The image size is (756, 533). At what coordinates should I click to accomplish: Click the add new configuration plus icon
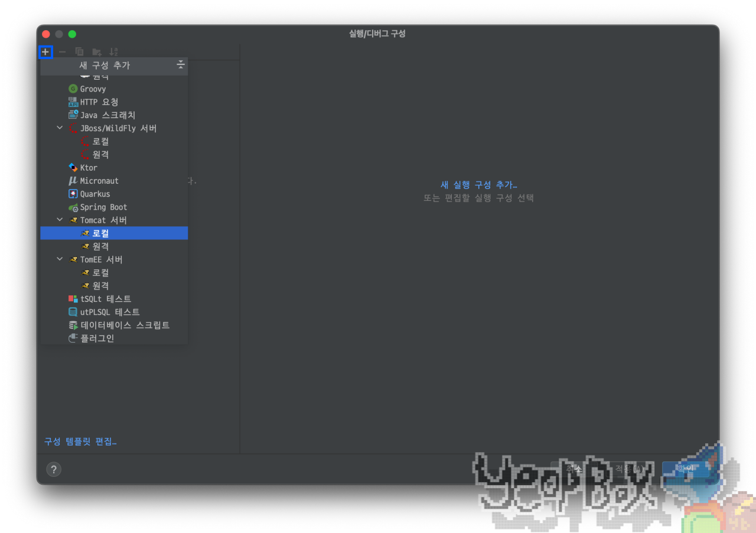point(45,52)
